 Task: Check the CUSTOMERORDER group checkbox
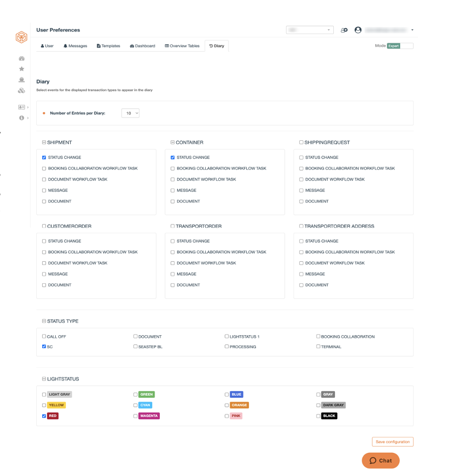[x=44, y=226]
